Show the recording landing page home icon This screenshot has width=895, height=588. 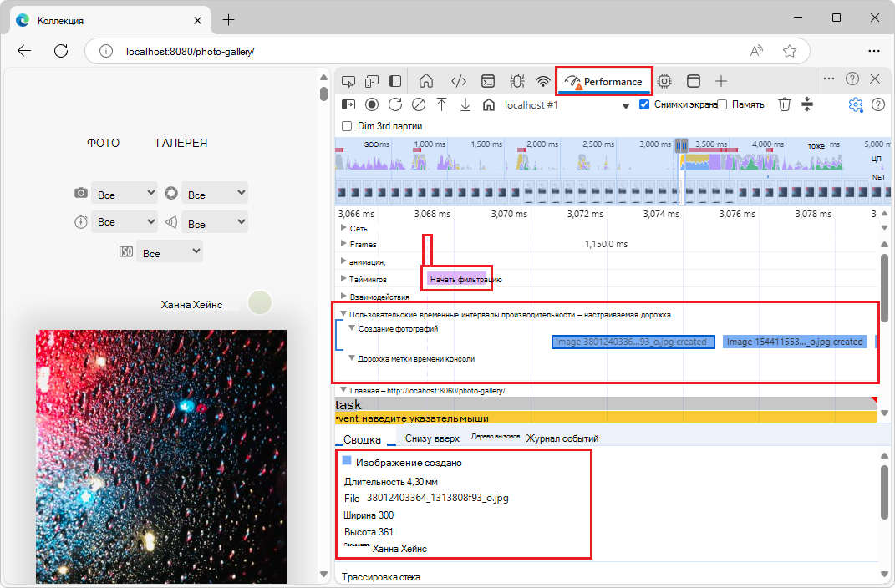point(489,104)
